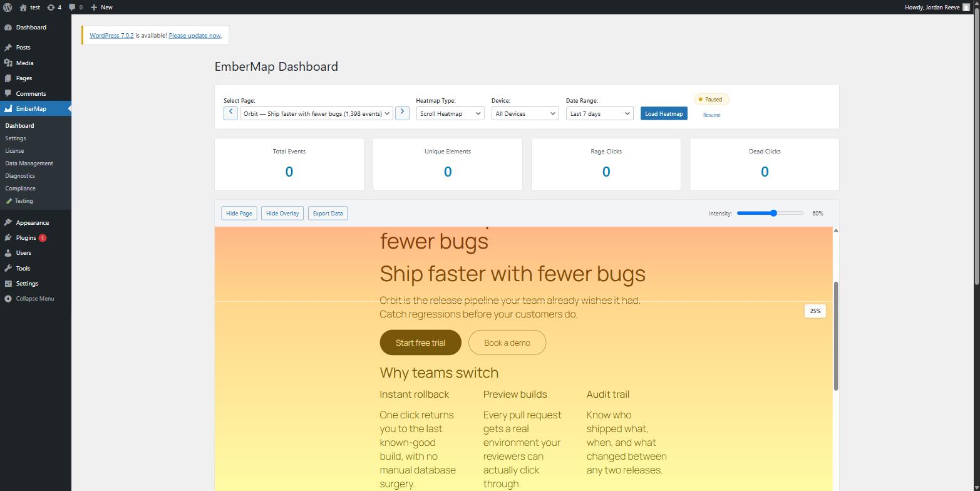
Task: Click the Audit trail heading
Action: coord(608,395)
